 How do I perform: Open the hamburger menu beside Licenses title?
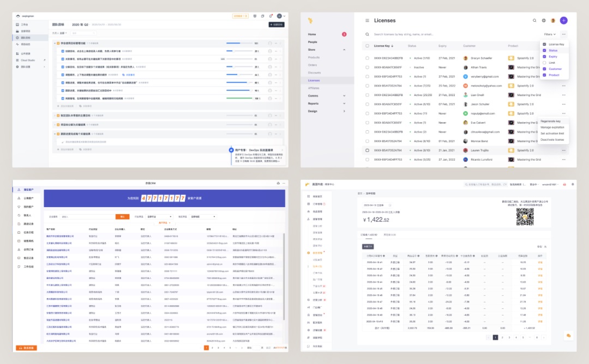(x=367, y=21)
